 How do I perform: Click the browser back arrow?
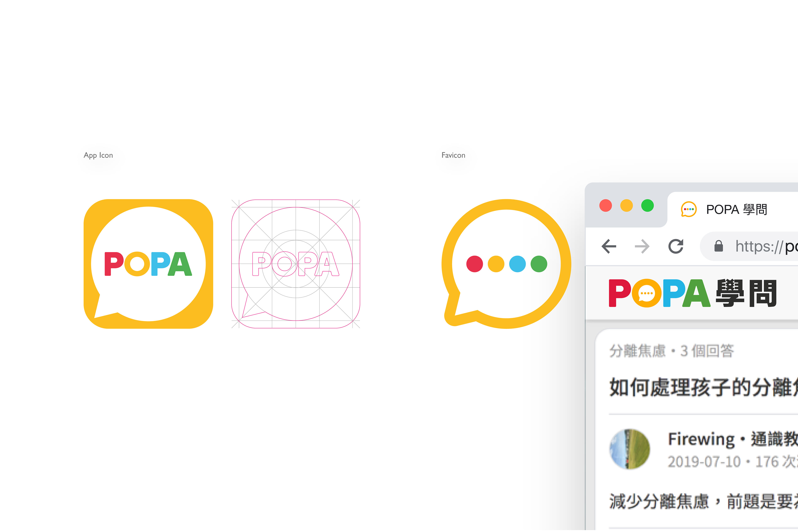click(x=609, y=246)
